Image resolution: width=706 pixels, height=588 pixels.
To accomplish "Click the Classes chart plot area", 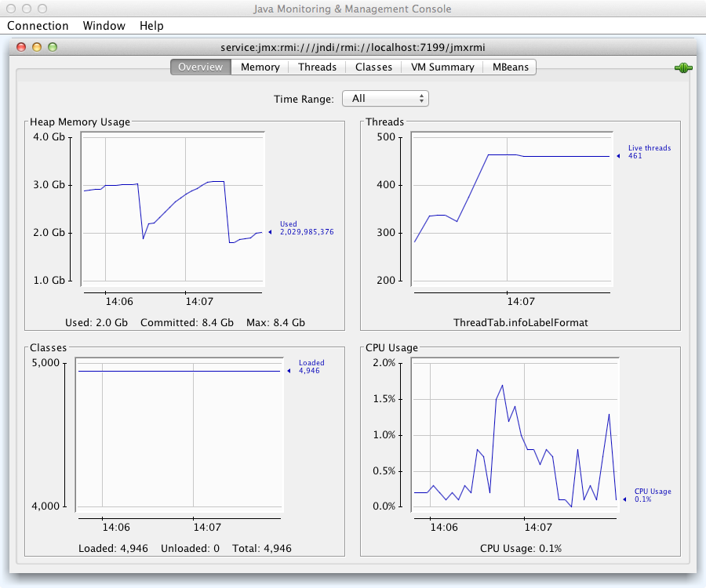I will 179,435.
